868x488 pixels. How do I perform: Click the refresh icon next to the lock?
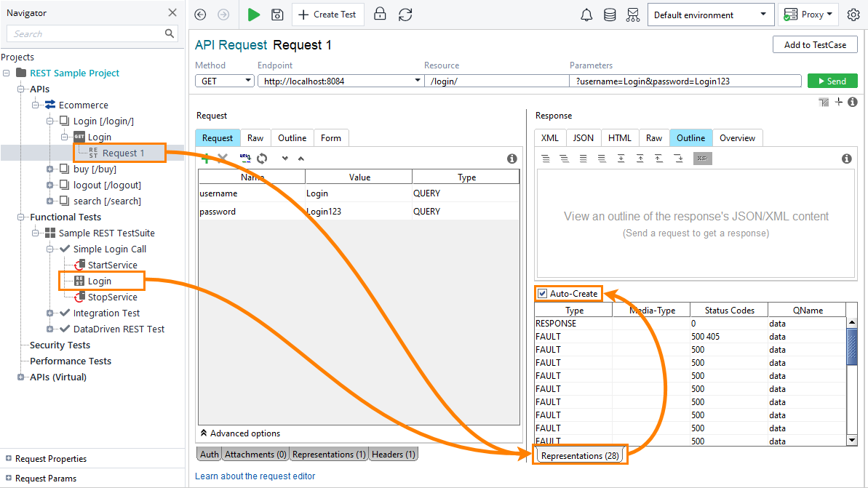click(x=405, y=15)
